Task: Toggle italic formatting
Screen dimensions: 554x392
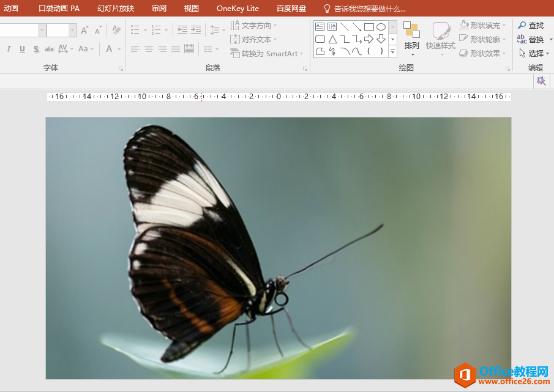Action: 9,49
